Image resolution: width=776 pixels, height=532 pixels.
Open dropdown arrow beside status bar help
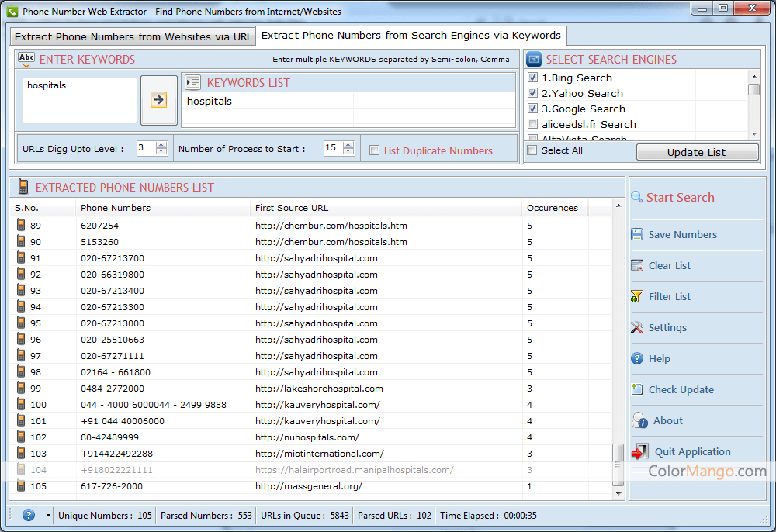click(48, 516)
